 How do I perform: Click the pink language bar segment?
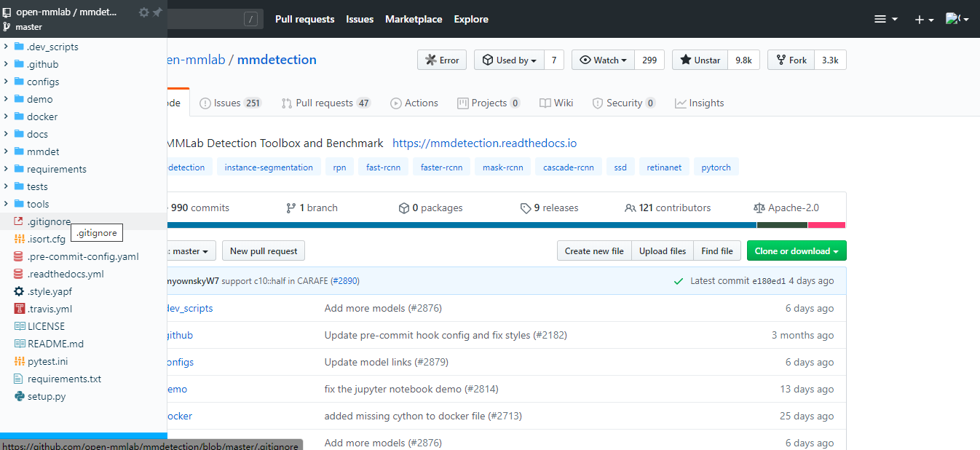[x=827, y=225]
